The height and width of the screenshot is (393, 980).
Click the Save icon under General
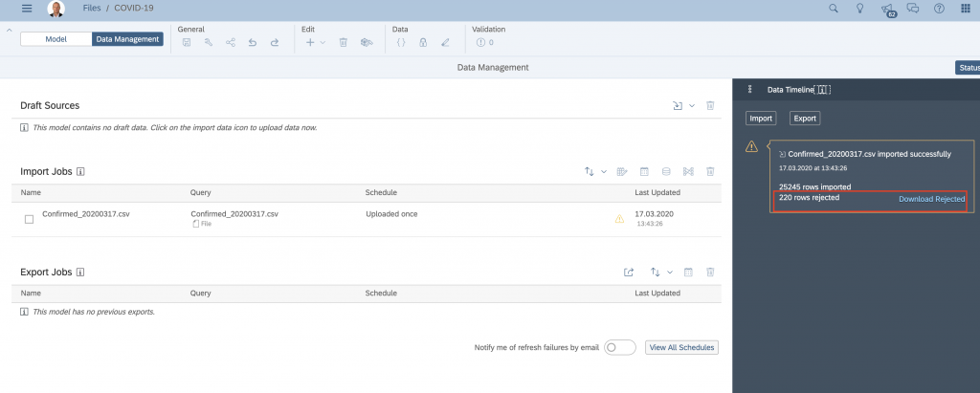[x=187, y=42]
